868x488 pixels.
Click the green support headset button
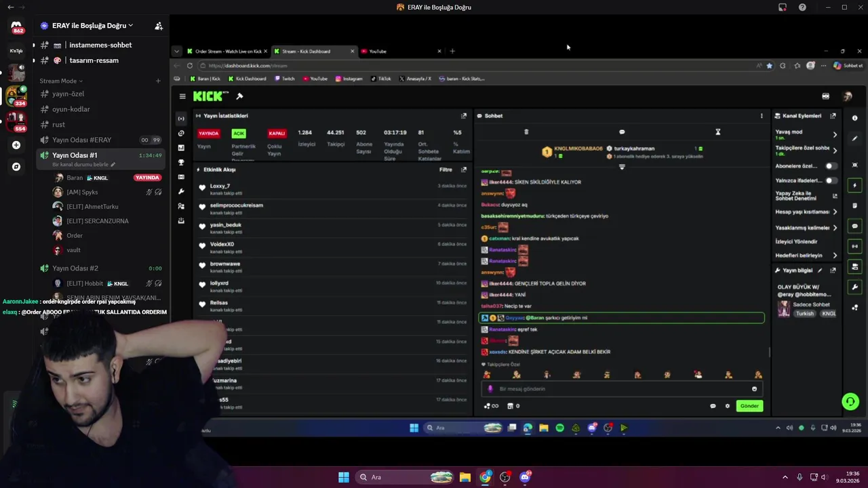point(850,401)
